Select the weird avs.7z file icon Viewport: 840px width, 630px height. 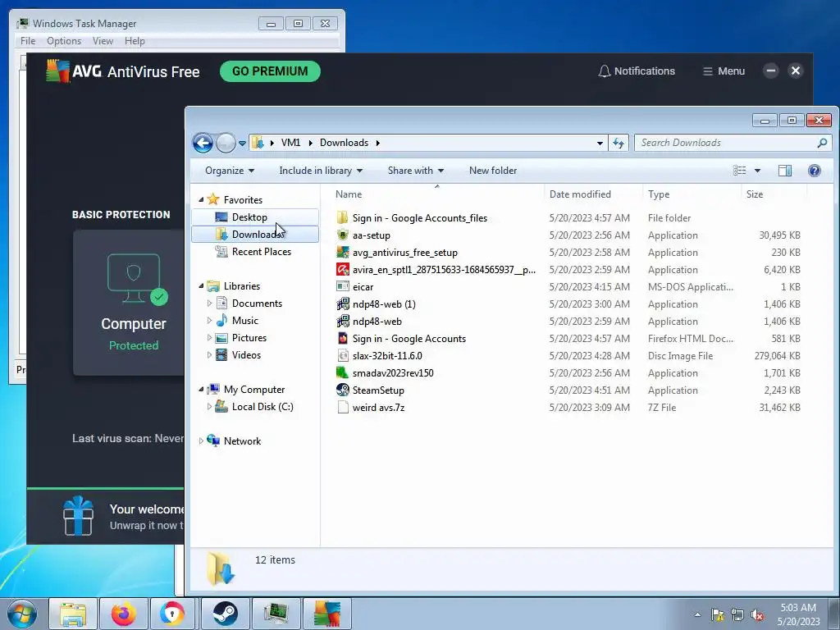tap(343, 407)
